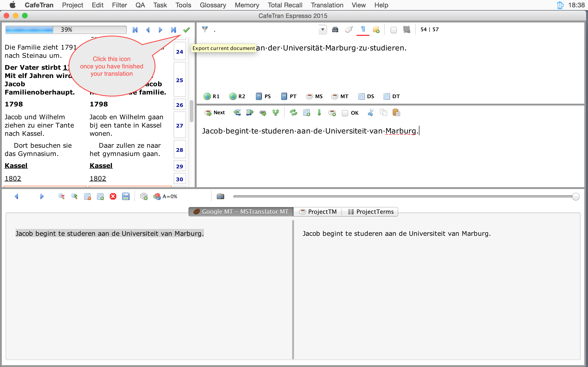Open the Total Recall menu

click(285, 5)
